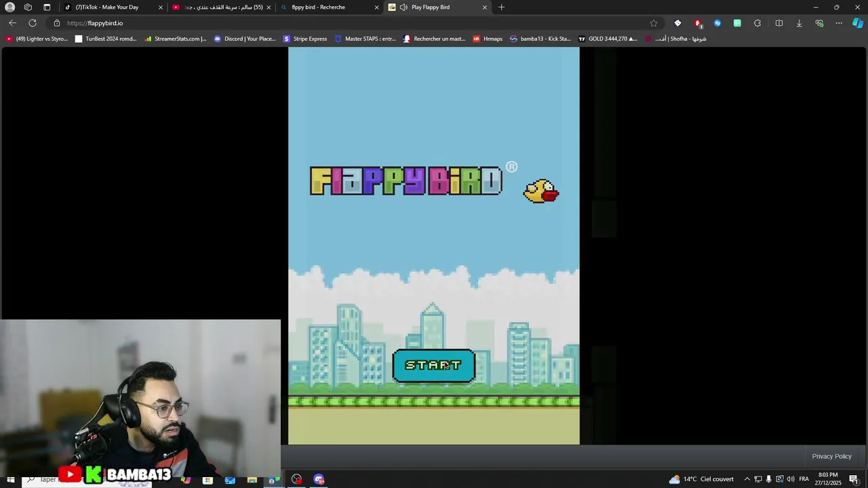Open Browser essentials heart icon
Viewport: 868px width, 488px height.
click(819, 23)
